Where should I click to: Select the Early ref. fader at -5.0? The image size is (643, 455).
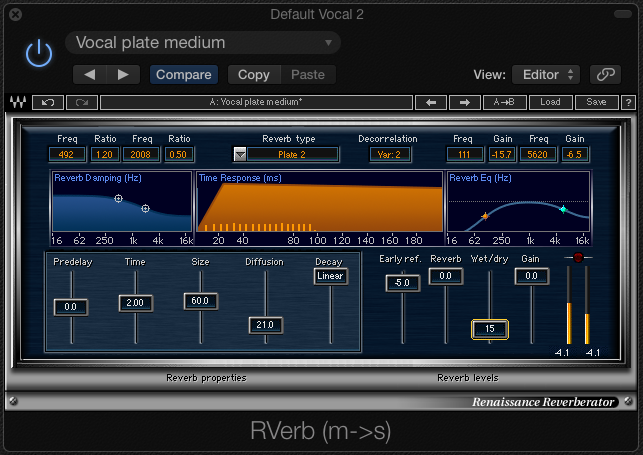pyautogui.click(x=403, y=283)
